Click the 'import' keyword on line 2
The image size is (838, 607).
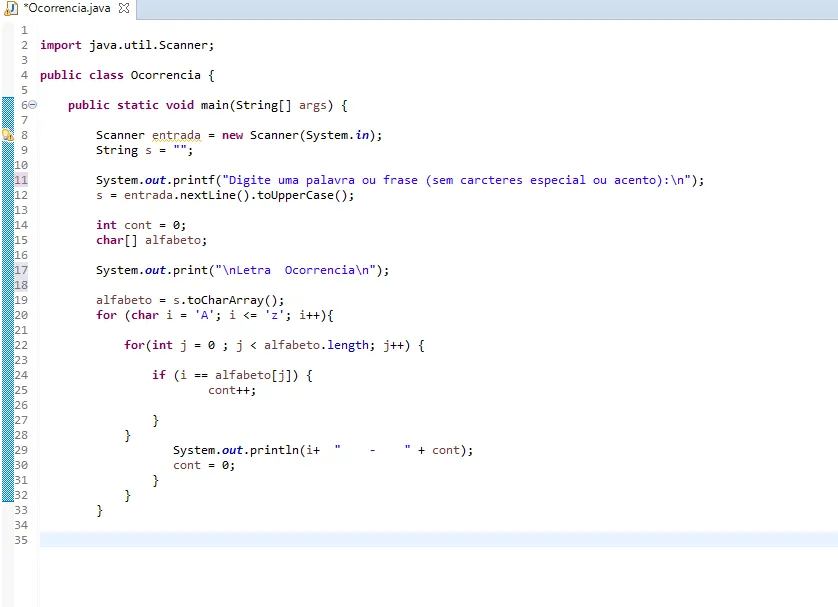(x=60, y=45)
